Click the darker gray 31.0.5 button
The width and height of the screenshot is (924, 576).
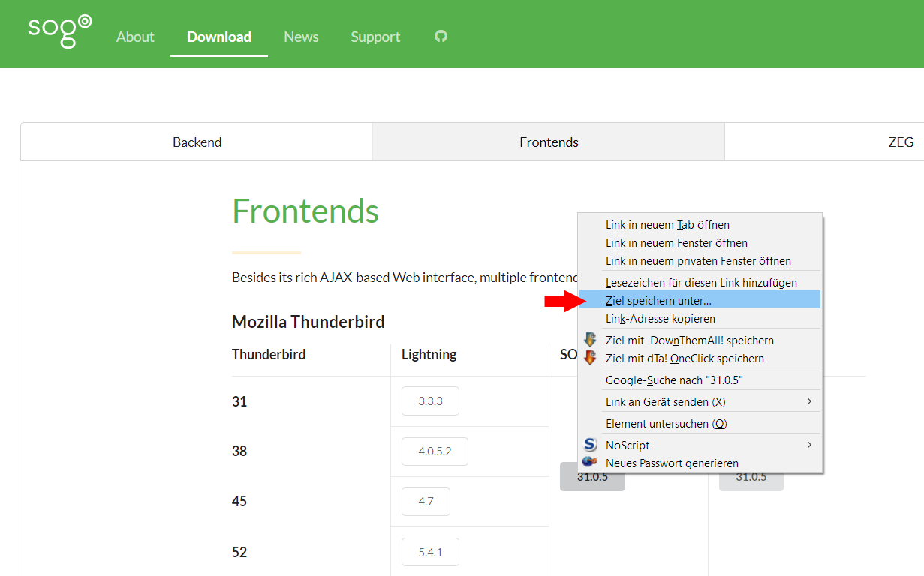click(592, 477)
